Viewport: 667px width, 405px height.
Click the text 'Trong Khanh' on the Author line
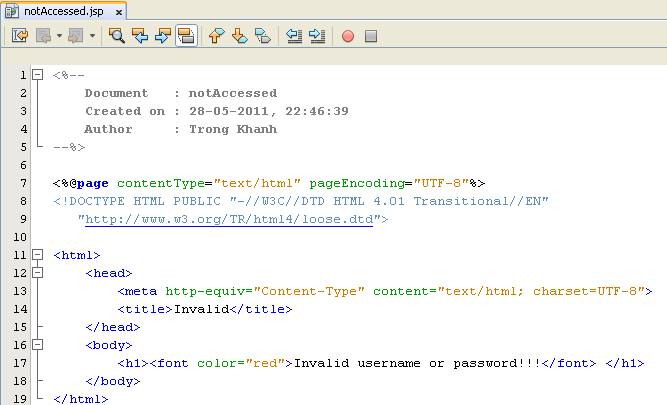click(233, 129)
